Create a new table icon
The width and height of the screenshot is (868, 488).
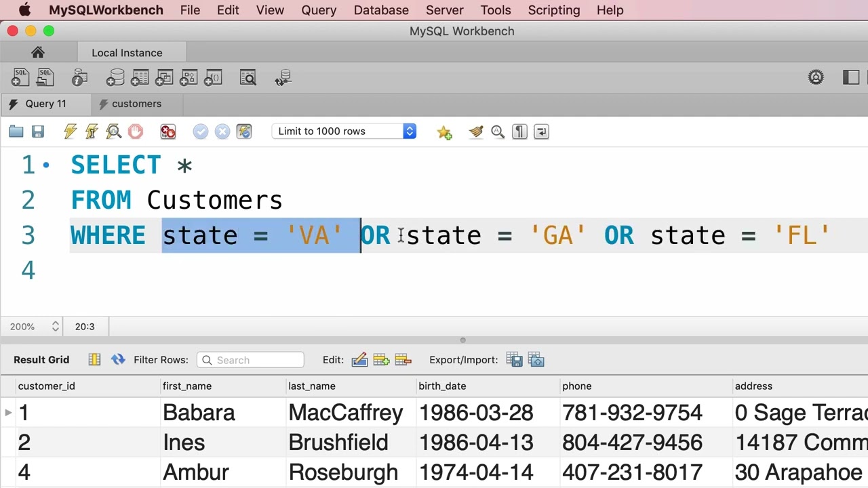(x=140, y=78)
